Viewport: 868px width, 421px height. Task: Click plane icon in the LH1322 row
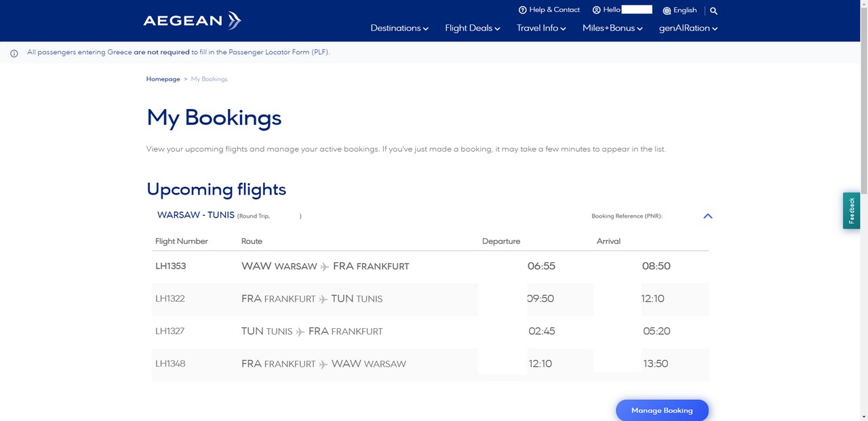click(x=323, y=299)
